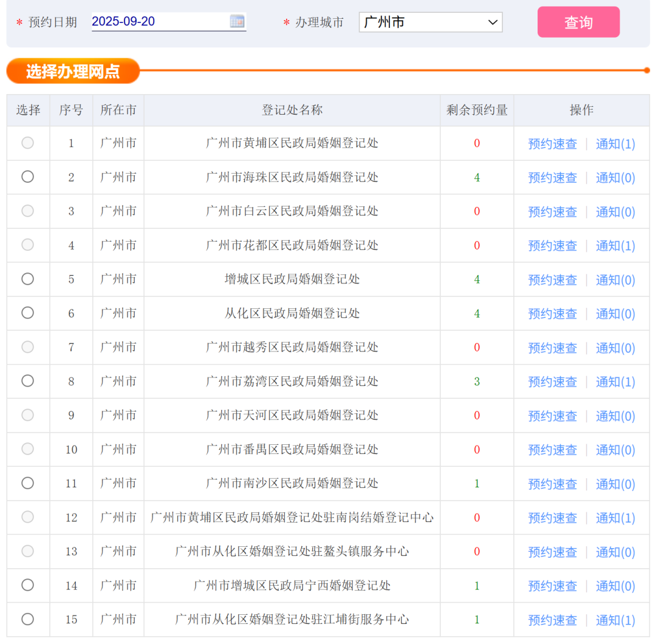Click the 预约日期 input field
Image resolution: width=656 pixels, height=644 pixels.
coord(159,21)
